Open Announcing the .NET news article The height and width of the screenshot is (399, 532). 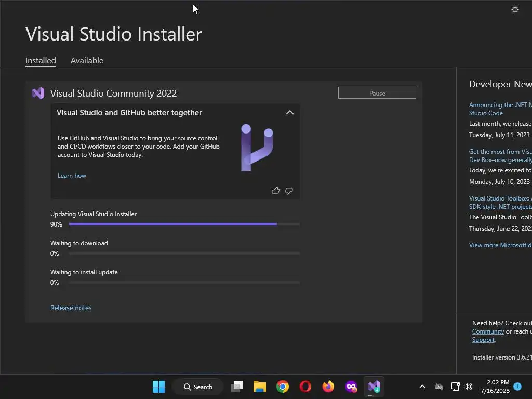tap(500, 109)
